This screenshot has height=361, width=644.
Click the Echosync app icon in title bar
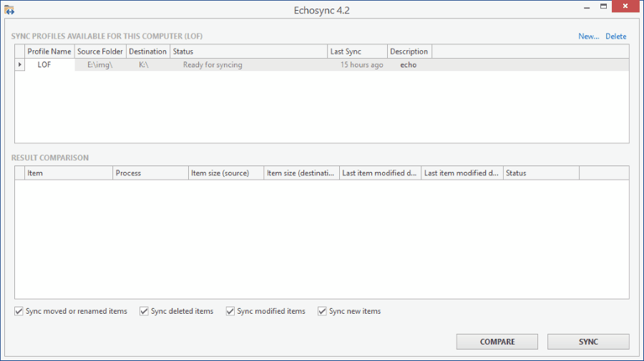(x=9, y=10)
